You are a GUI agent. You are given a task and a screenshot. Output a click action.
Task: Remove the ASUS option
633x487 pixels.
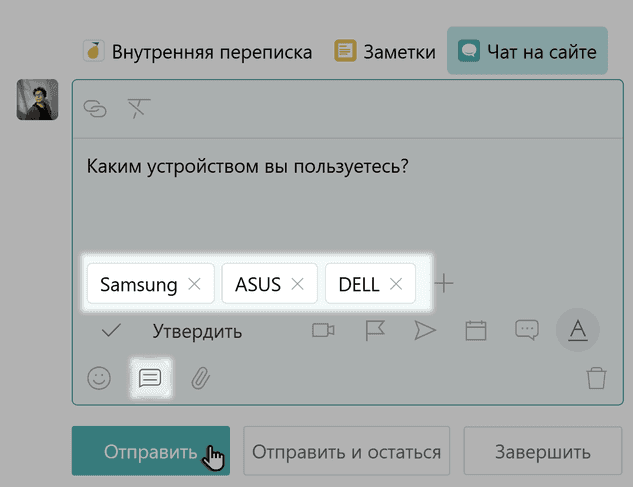coord(297,284)
